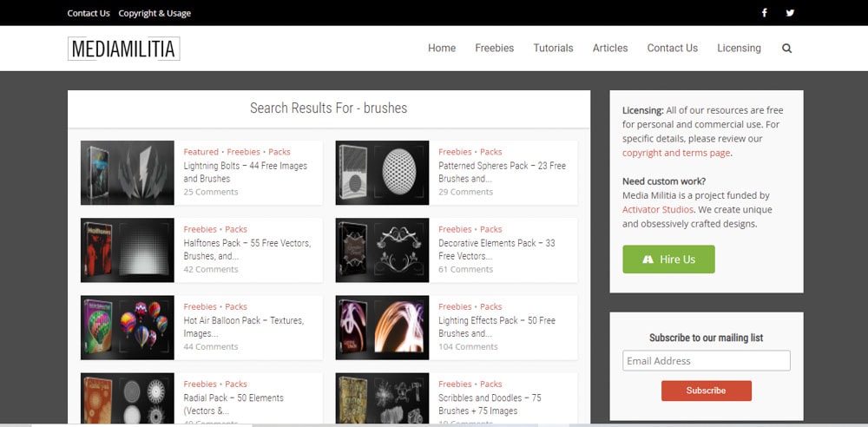Image resolution: width=868 pixels, height=427 pixels.
Task: Open the Activator Studios link
Action: click(x=658, y=209)
